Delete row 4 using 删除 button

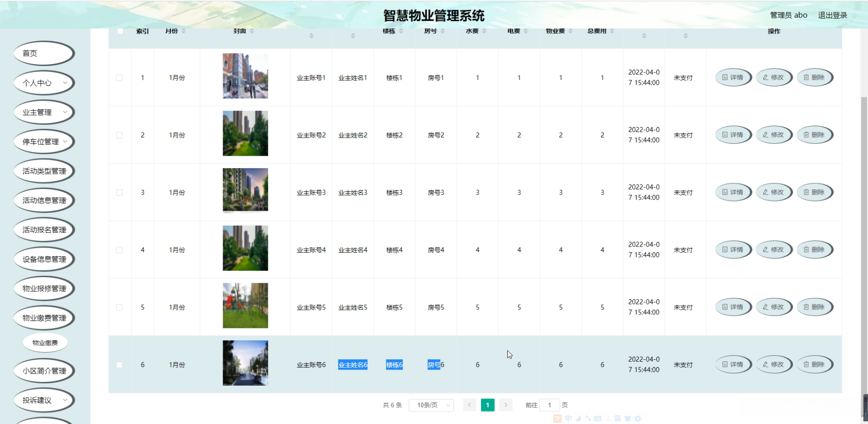pyautogui.click(x=814, y=250)
